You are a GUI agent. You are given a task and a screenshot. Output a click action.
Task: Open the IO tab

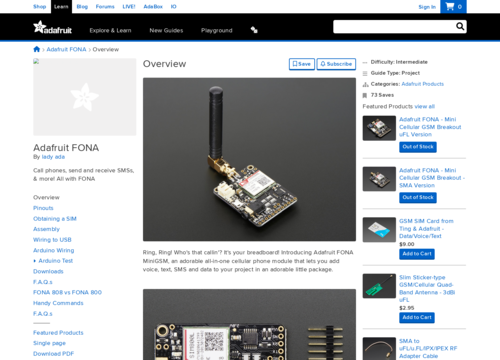click(174, 7)
